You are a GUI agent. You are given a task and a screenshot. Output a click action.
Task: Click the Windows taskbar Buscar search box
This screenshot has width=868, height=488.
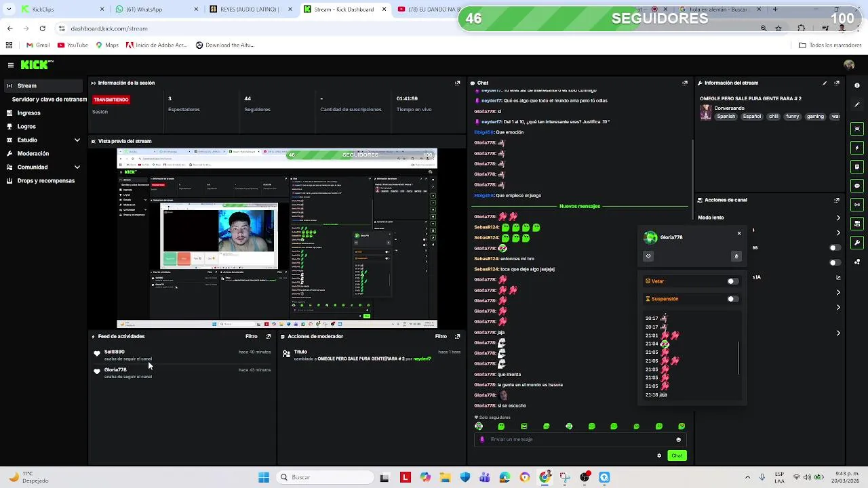click(324, 477)
